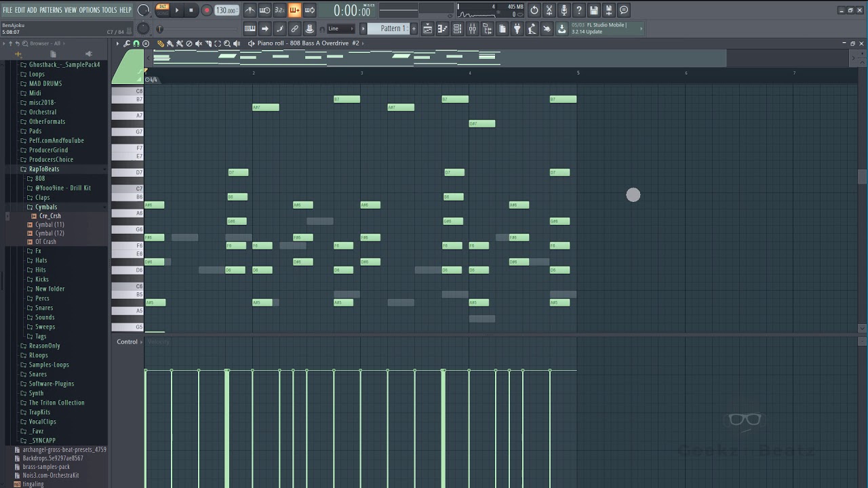Open the OPTIONS menu

click(89, 10)
